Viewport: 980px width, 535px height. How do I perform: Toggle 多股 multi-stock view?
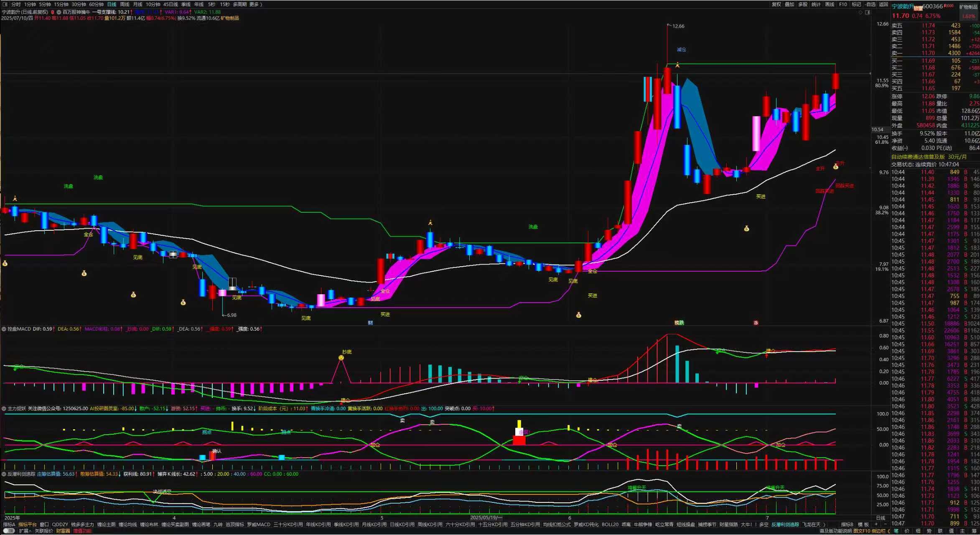(803, 4)
